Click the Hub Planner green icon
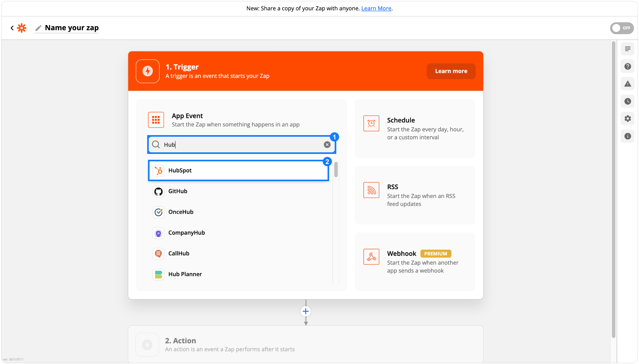Image resolution: width=639 pixels, height=364 pixels. 158,274
